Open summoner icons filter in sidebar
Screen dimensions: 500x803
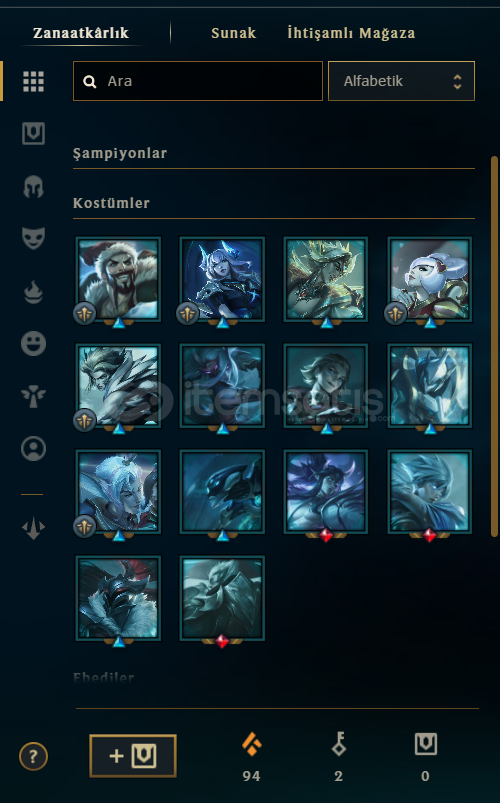tap(33, 449)
